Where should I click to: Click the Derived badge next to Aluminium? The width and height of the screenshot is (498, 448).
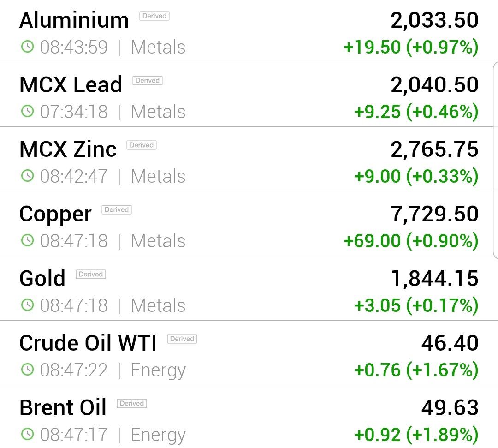click(154, 16)
